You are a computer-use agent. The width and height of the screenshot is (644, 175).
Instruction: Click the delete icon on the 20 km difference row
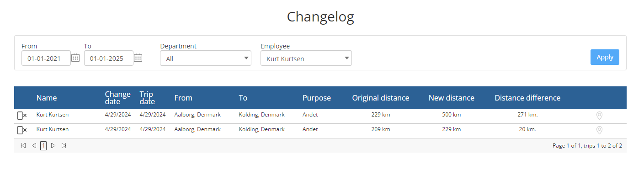22,130
